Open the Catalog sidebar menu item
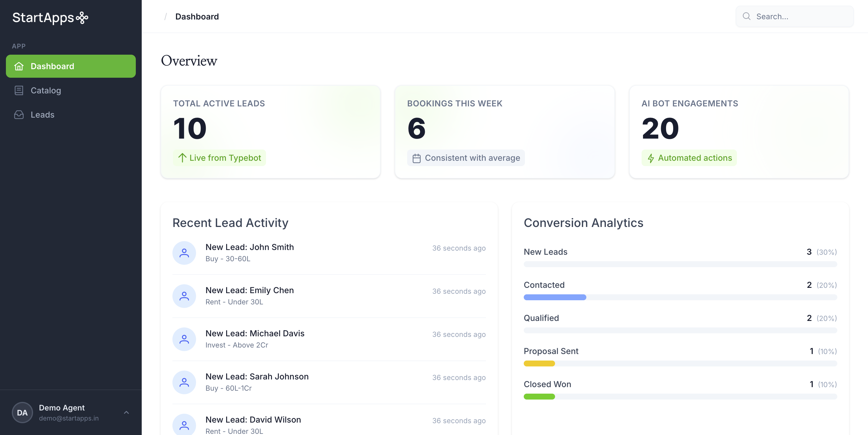 [x=46, y=90]
